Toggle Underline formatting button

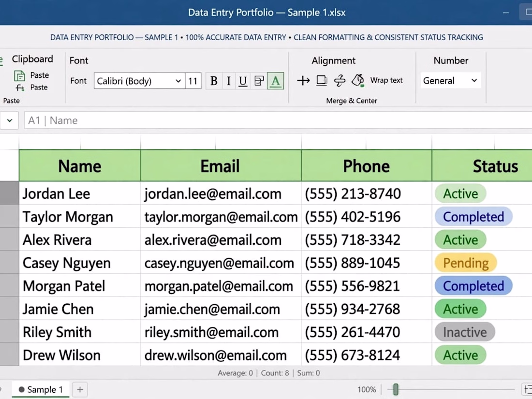point(243,81)
